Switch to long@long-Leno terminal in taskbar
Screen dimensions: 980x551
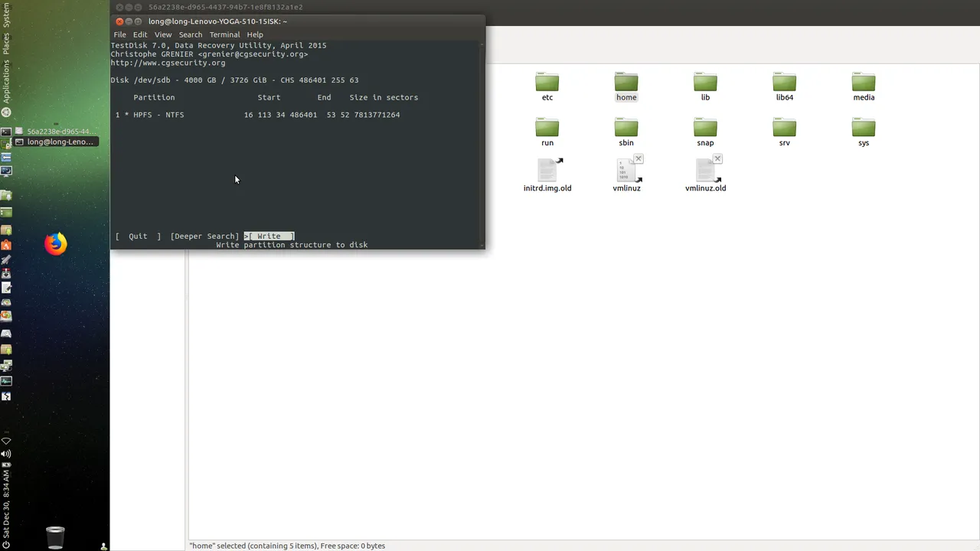tap(55, 142)
